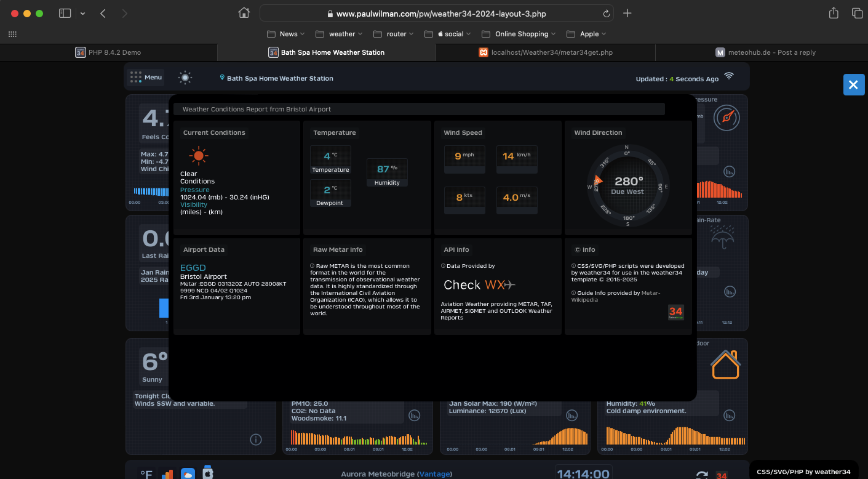Click the blue cloud weather icon in bottom bar
This screenshot has width=868, height=479.
188,473
